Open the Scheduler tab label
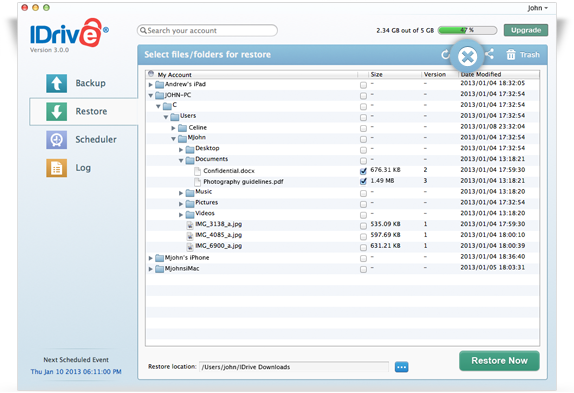 (96, 139)
